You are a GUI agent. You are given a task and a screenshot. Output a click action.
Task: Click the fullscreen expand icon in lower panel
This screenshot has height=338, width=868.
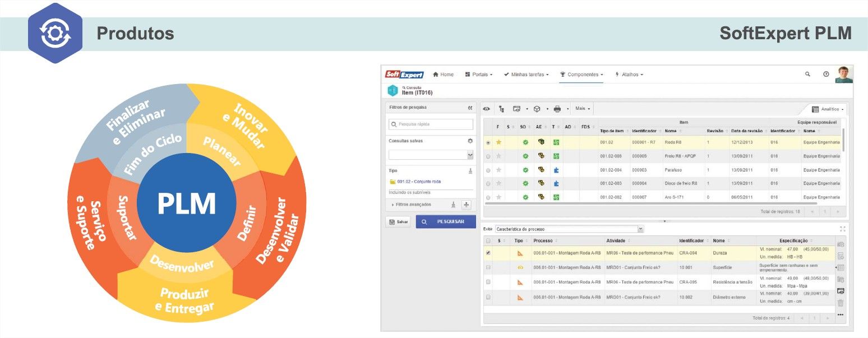[842, 229]
